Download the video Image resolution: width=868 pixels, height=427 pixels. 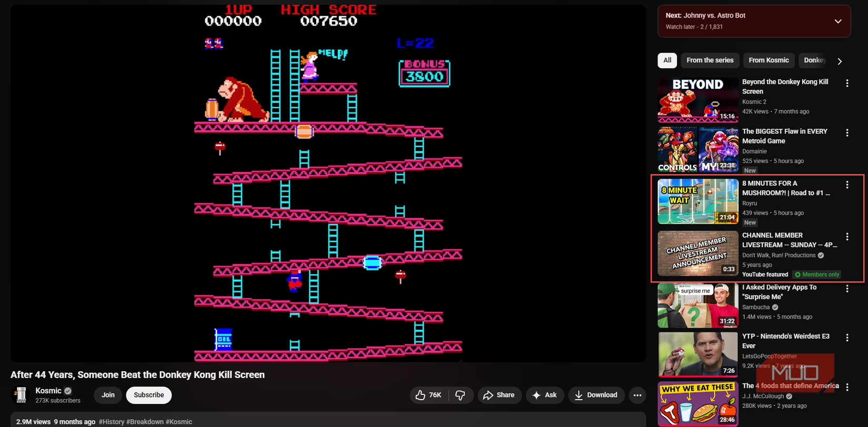(596, 395)
